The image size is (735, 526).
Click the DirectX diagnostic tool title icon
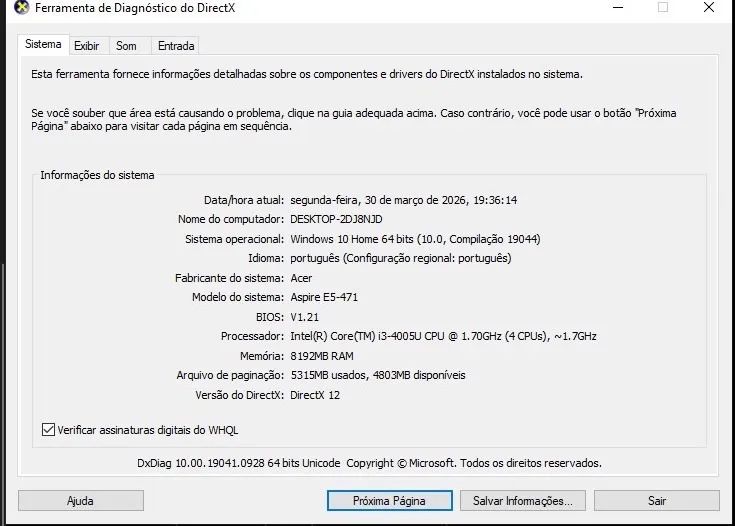[21, 8]
